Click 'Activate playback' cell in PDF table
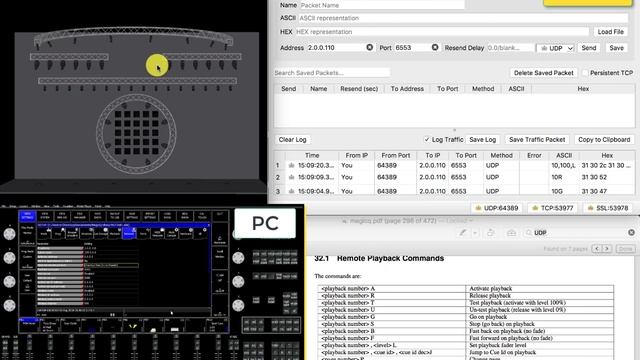The height and width of the screenshot is (360, 640). pos(539,289)
